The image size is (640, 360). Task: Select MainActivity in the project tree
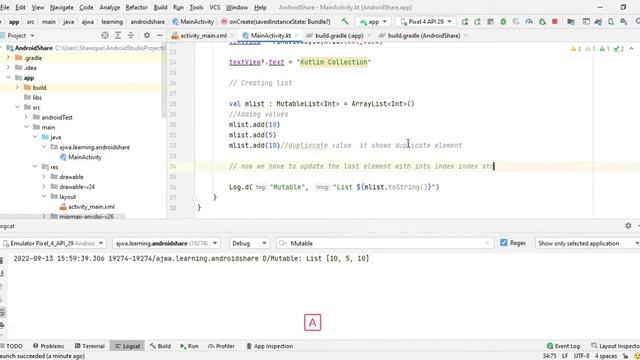81,157
